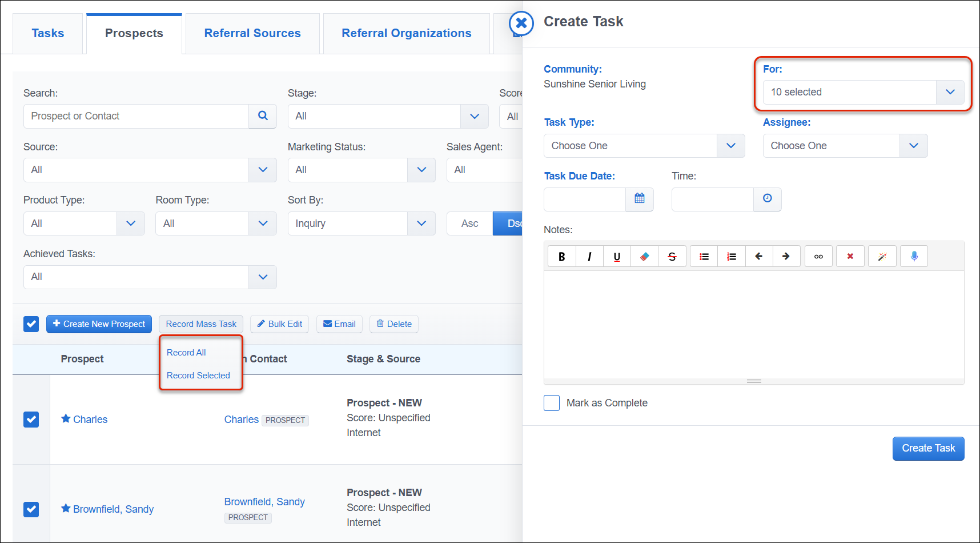The width and height of the screenshot is (980, 543).
Task: Open the Product Type dropdown
Action: point(84,223)
